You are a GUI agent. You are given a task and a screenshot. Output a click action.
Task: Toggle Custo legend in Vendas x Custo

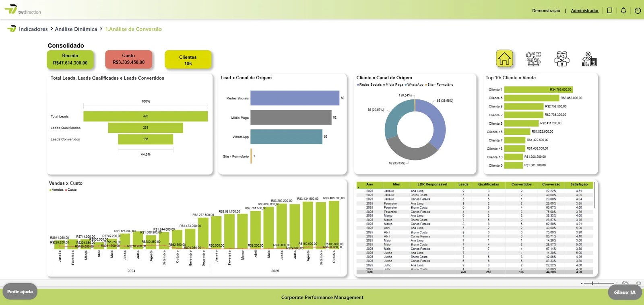[71, 190]
